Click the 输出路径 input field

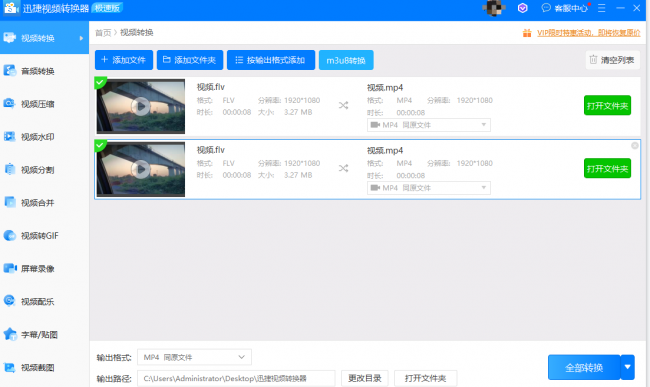point(236,378)
